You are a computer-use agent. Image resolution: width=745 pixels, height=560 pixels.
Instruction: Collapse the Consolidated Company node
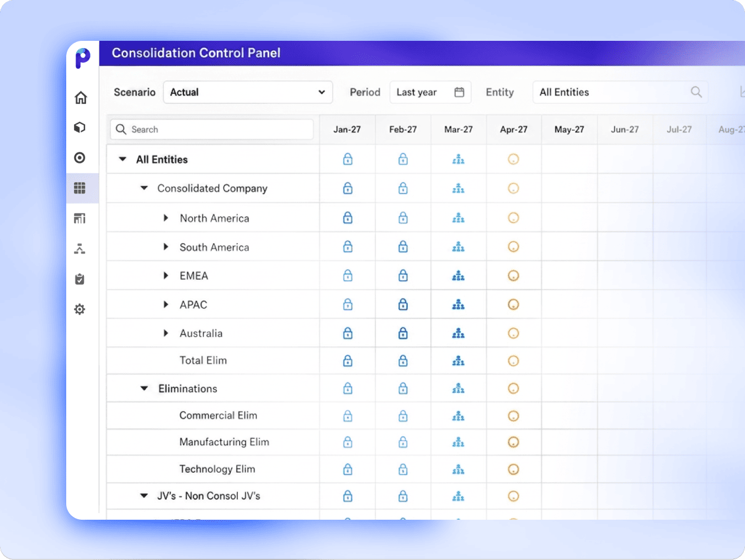[x=144, y=188]
